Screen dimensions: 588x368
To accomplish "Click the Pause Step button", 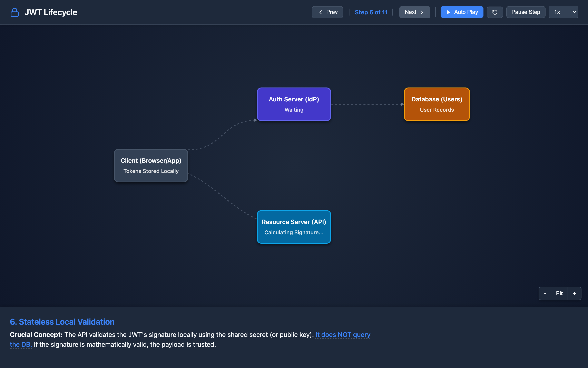I will (x=526, y=12).
